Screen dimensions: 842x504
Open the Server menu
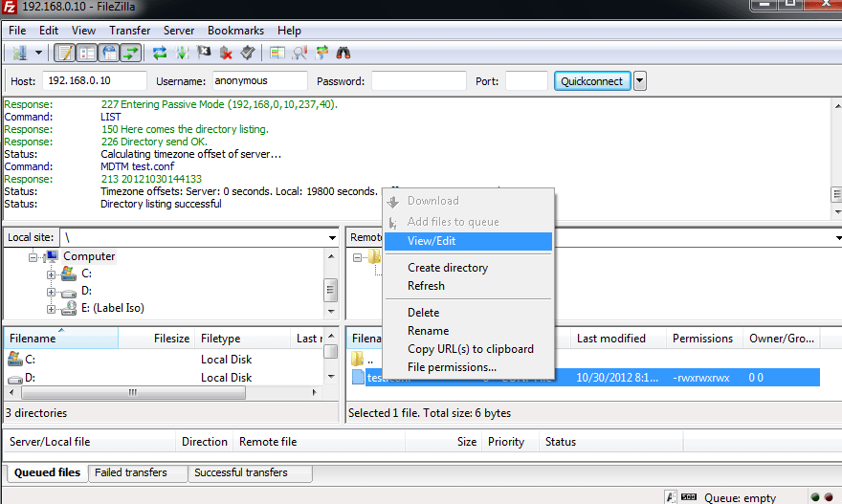pos(179,31)
